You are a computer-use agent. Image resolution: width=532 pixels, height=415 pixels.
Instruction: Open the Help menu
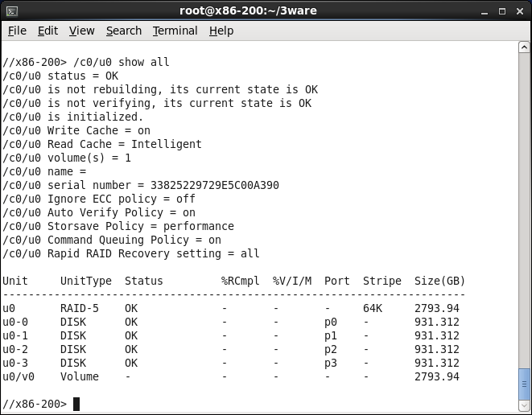(221, 31)
